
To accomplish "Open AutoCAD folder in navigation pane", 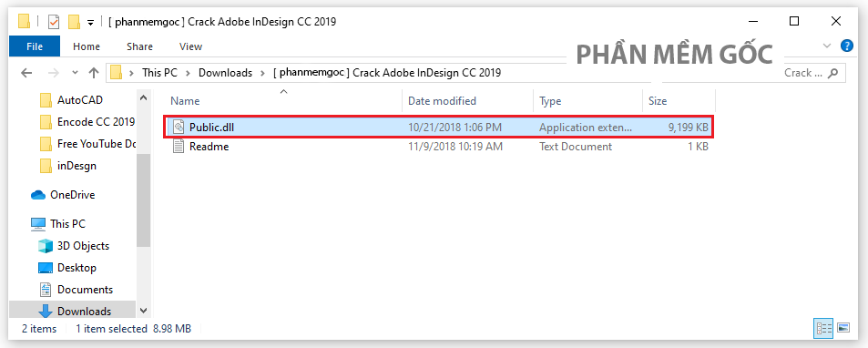I will point(80,100).
